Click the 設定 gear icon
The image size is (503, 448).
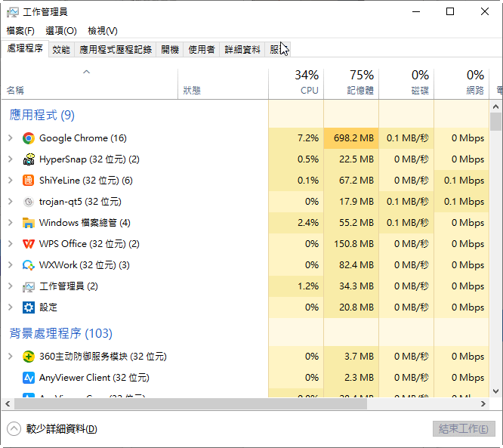29,307
